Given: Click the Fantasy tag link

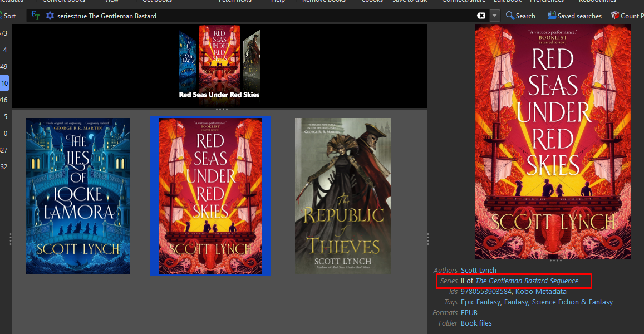Looking at the screenshot, I should click(x=517, y=302).
